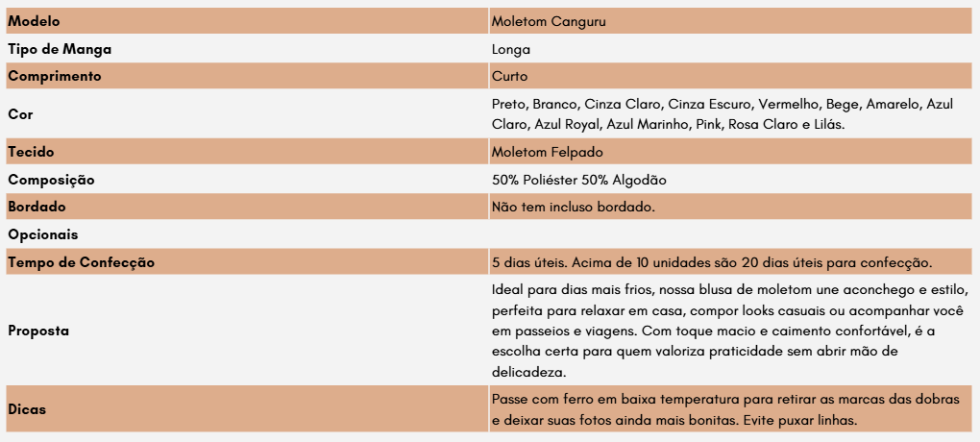Click the Proposta row label

38,331
